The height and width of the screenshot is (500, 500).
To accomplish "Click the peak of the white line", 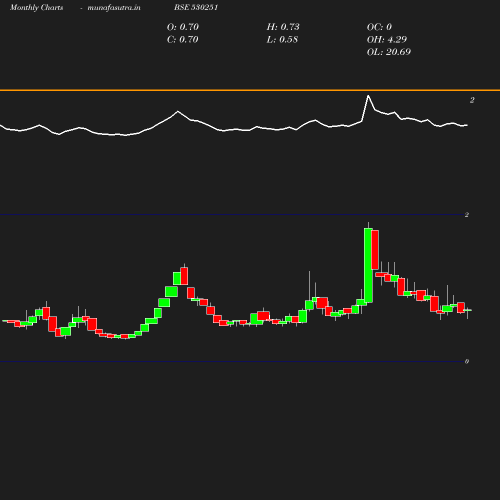I will (x=368, y=96).
